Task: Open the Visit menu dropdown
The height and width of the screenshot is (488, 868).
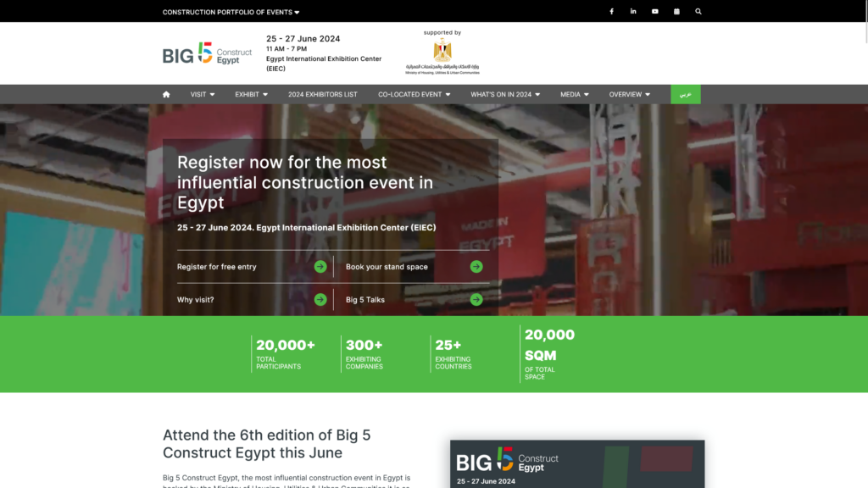Action: coord(203,95)
